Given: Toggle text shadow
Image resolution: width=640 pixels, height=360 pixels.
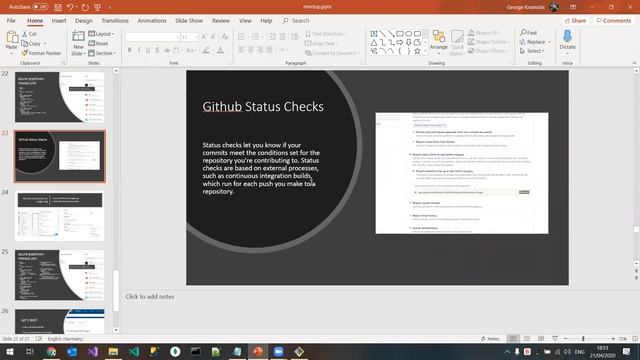Looking at the screenshot, I should click(157, 50).
